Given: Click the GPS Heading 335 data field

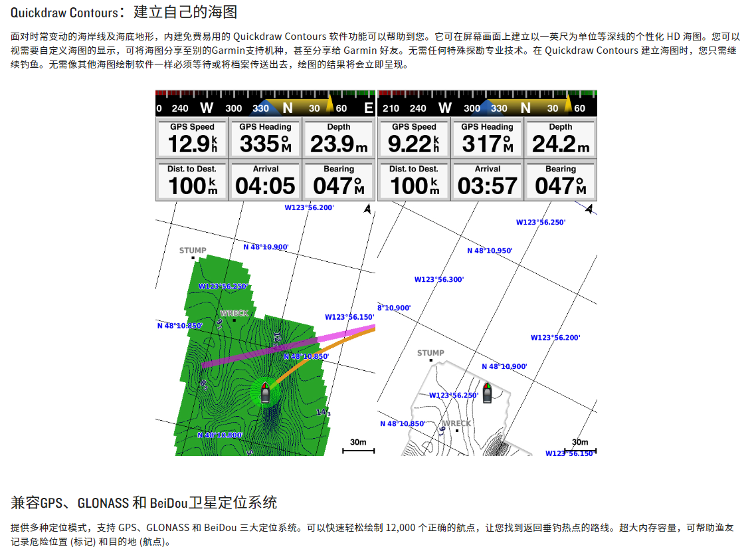Looking at the screenshot, I should coord(265,138).
